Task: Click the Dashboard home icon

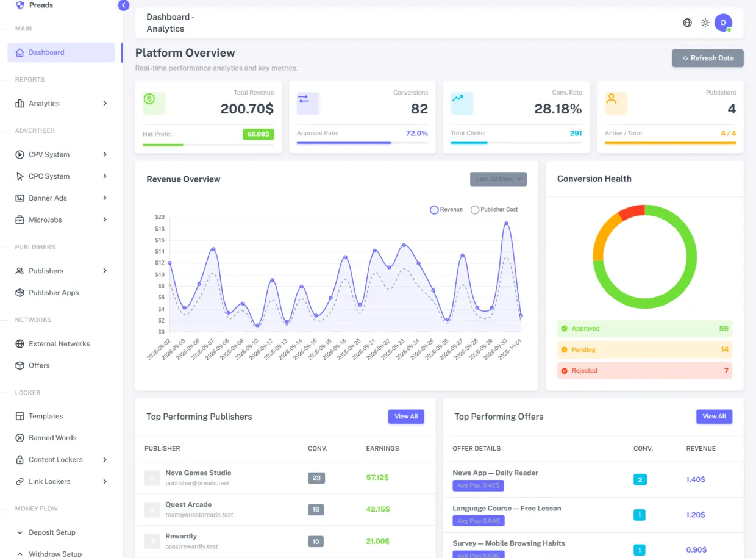Action: tap(20, 52)
